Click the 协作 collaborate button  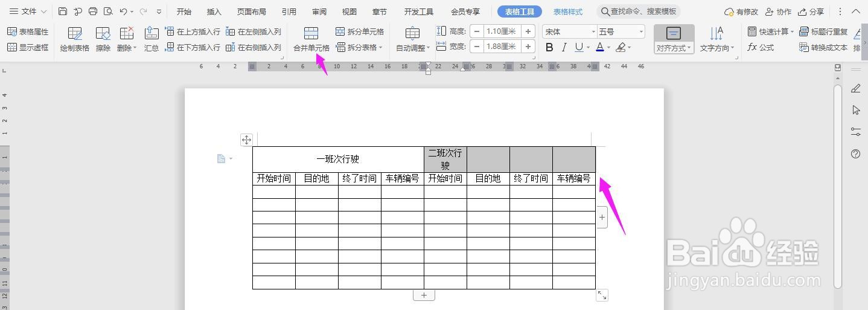click(778, 11)
